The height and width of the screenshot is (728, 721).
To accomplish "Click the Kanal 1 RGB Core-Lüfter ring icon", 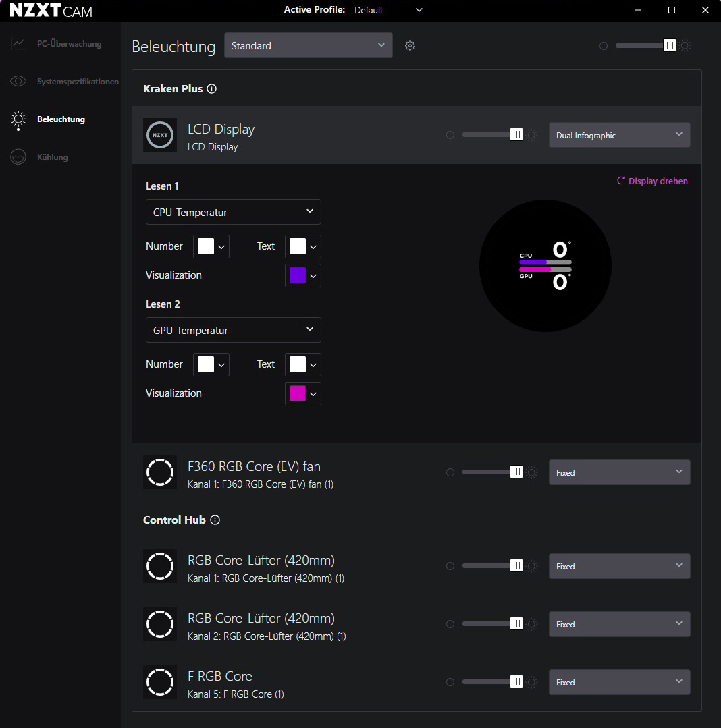I will point(160,566).
